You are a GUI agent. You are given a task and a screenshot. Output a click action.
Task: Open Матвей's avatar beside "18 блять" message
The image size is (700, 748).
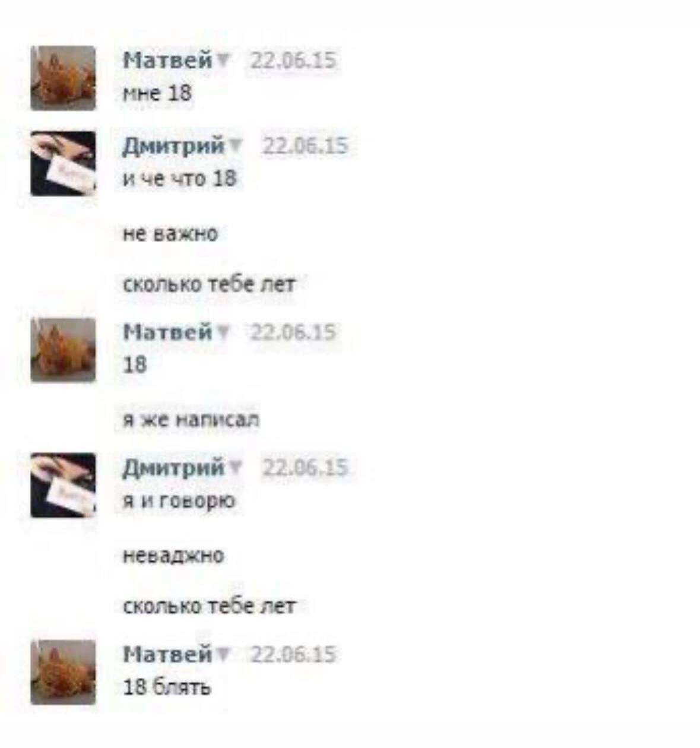[x=64, y=672]
